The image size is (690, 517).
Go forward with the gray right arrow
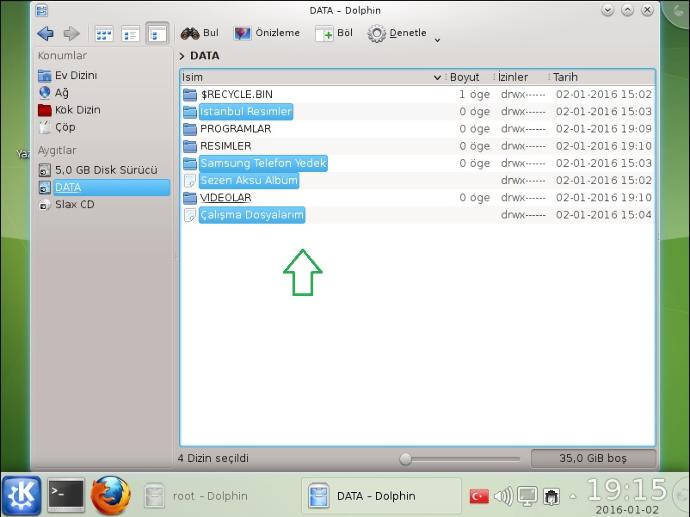[71, 33]
